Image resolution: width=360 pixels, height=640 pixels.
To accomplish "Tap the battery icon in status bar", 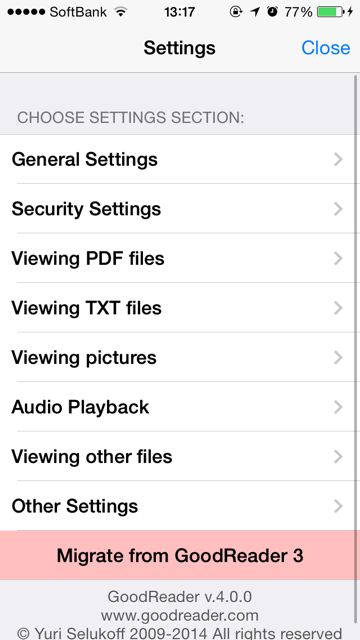I will 330,12.
